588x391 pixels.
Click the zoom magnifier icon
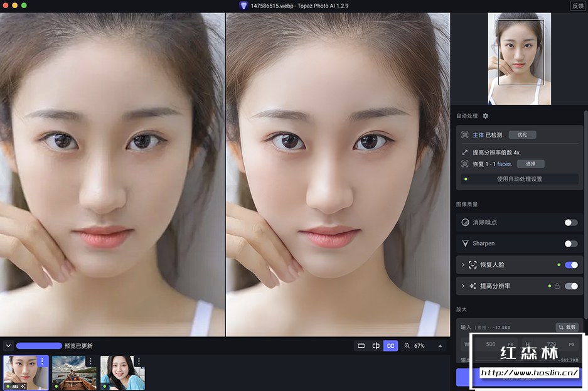407,346
